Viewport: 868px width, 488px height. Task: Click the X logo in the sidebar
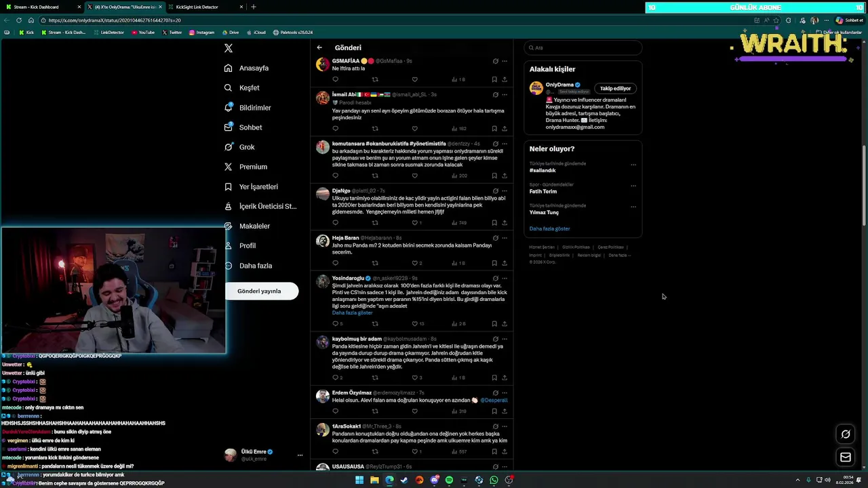click(x=229, y=48)
